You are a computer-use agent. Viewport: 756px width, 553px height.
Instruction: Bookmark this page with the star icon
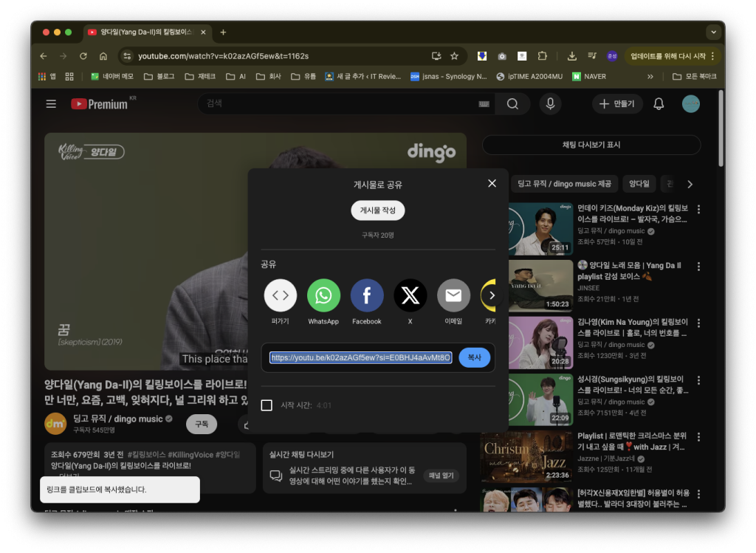[454, 56]
